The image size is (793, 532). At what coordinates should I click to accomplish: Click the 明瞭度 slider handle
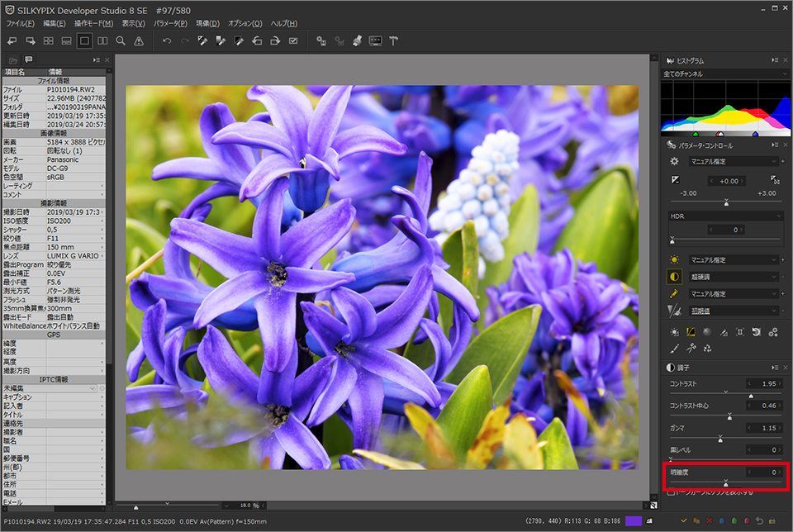(726, 482)
